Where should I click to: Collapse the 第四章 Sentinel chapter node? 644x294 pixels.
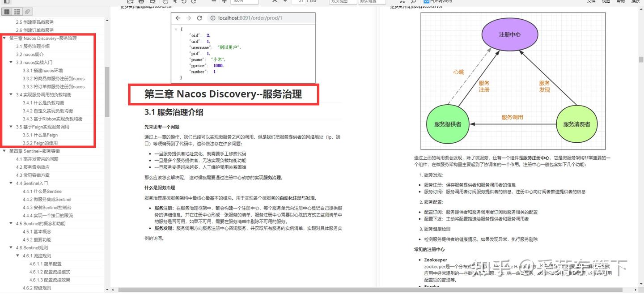coord(4,151)
